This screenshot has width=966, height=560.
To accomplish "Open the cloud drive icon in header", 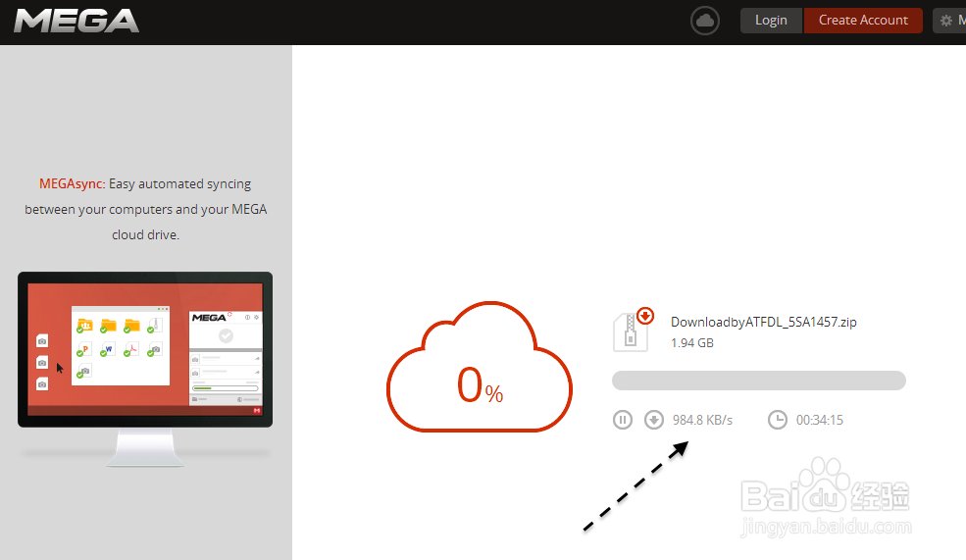I will [705, 21].
